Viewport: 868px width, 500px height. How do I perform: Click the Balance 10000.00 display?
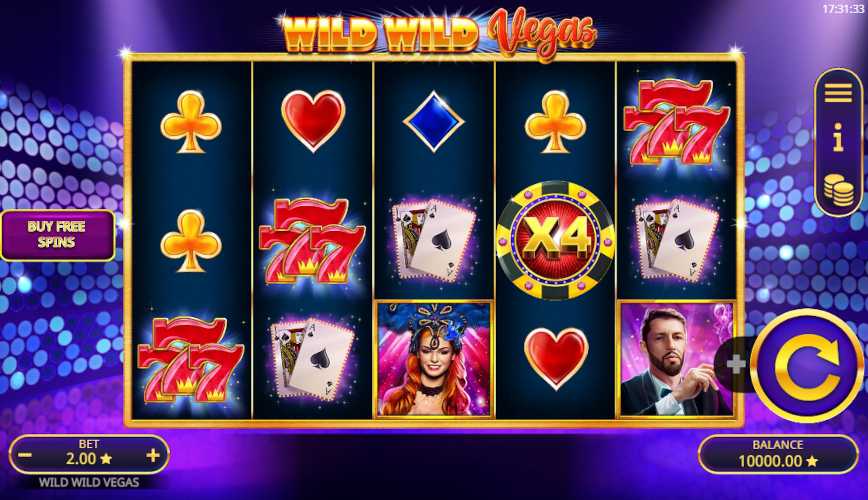[x=778, y=454]
